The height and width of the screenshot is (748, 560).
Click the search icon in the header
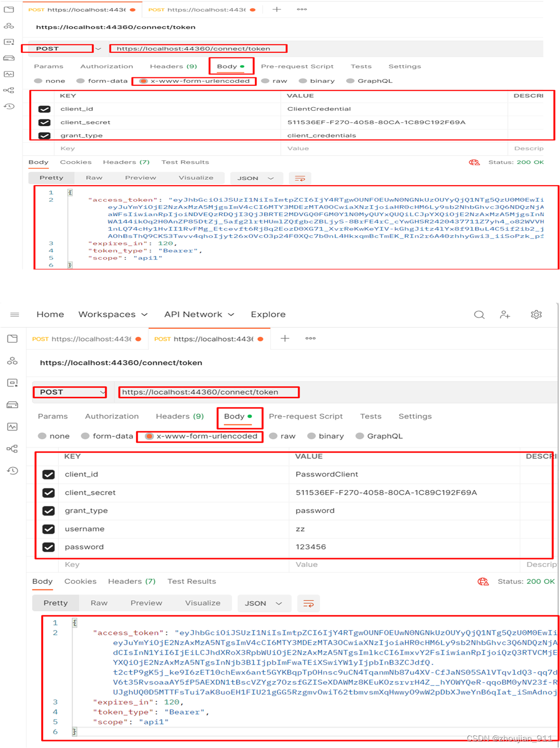coord(479,314)
